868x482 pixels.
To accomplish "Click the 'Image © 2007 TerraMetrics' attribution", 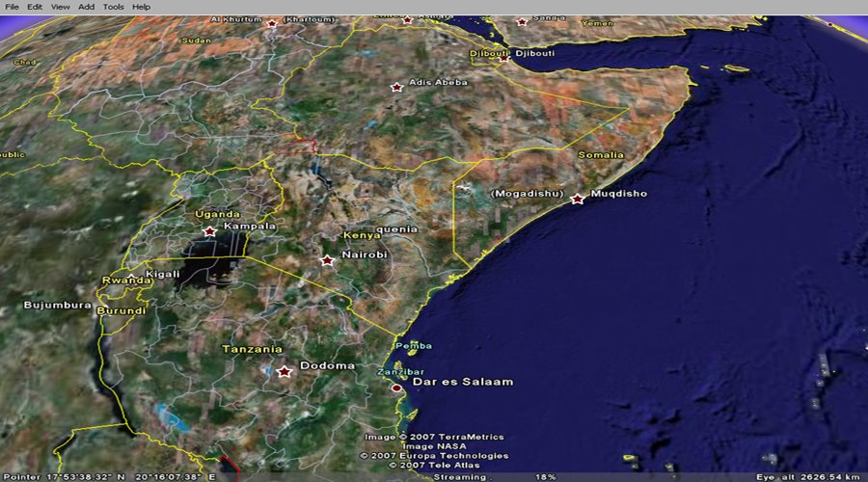I will point(435,438).
